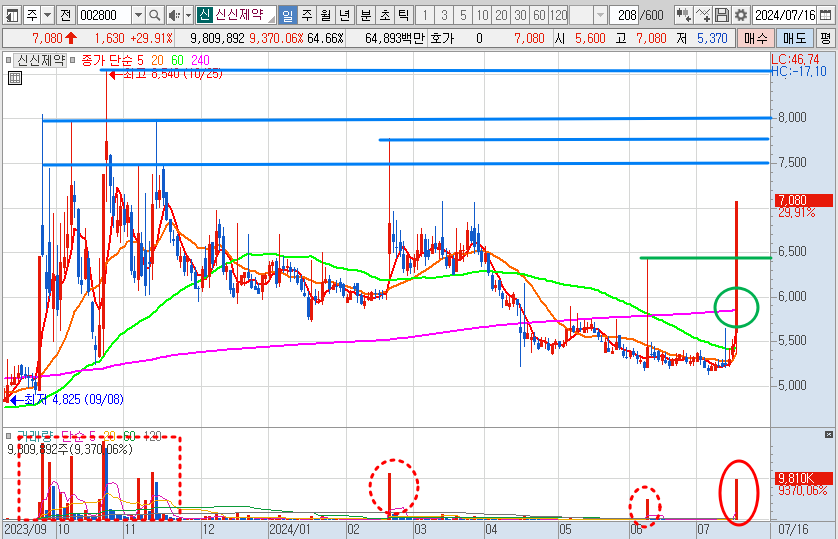The image size is (838, 539).
Task: Open the market type dropdown next to 주
Action: click(x=48, y=15)
